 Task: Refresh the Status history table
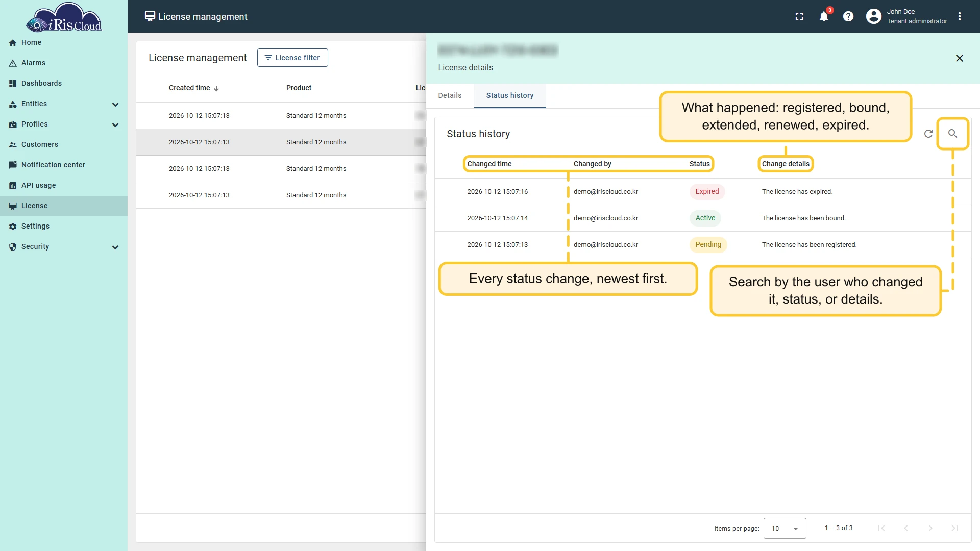pyautogui.click(x=928, y=134)
